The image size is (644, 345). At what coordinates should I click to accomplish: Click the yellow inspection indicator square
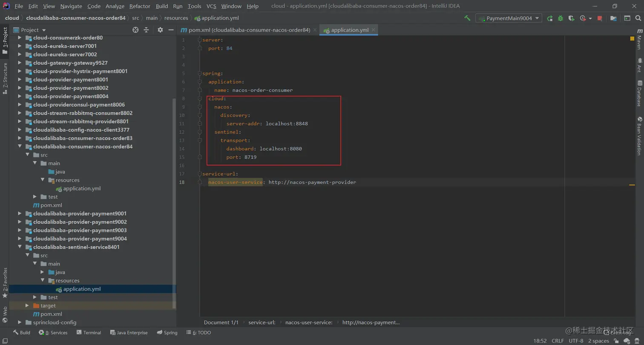[632, 39]
